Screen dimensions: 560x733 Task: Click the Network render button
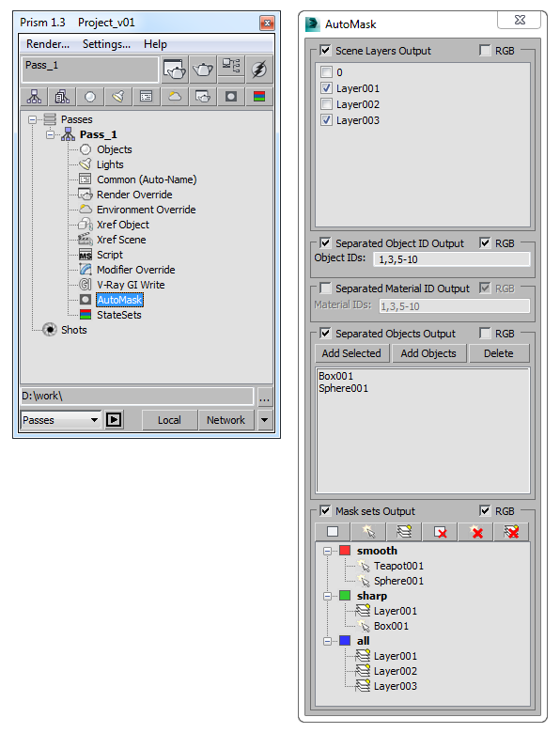coord(226,420)
